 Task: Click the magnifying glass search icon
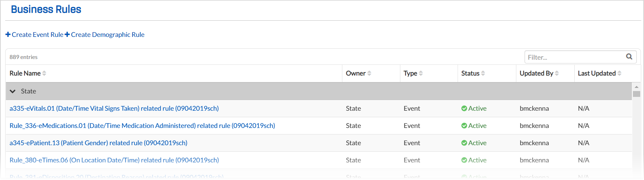[x=629, y=57]
